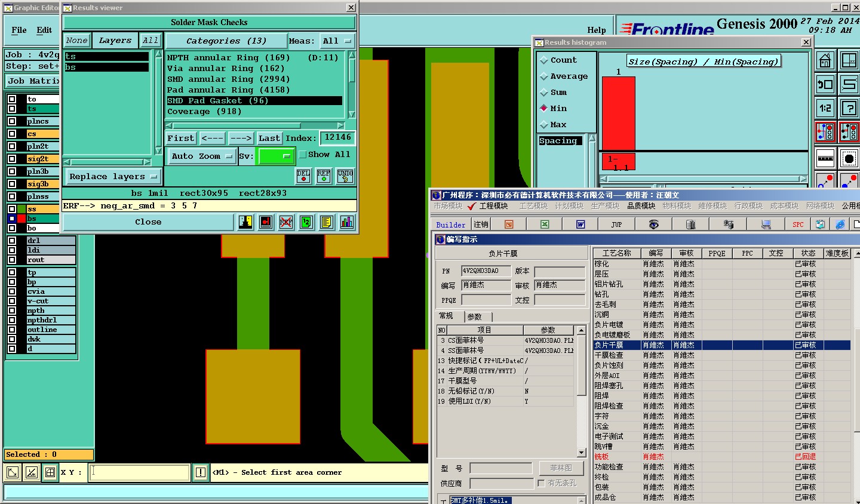
Task: Click the Word icon in Builder toolbar
Action: [x=580, y=225]
